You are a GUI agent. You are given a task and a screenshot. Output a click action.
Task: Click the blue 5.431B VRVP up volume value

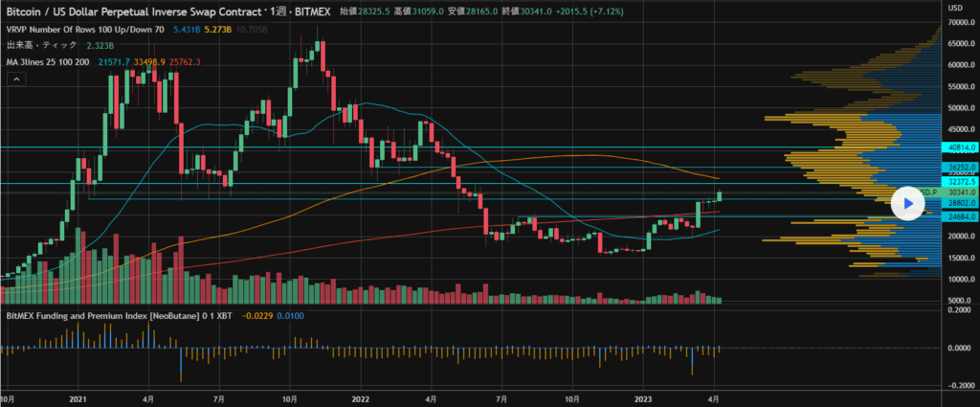187,28
